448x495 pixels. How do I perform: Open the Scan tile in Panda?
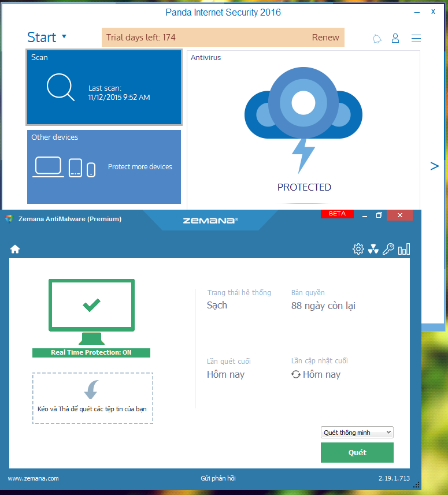click(x=104, y=87)
